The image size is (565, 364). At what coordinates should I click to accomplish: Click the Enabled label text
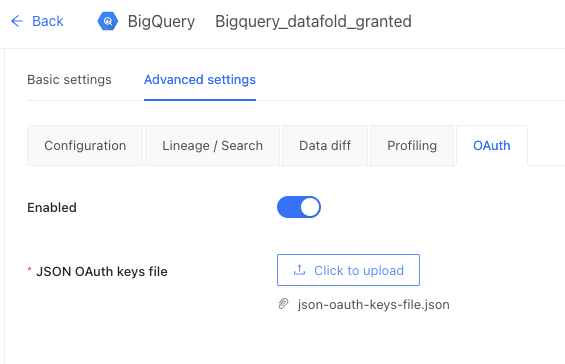click(52, 208)
